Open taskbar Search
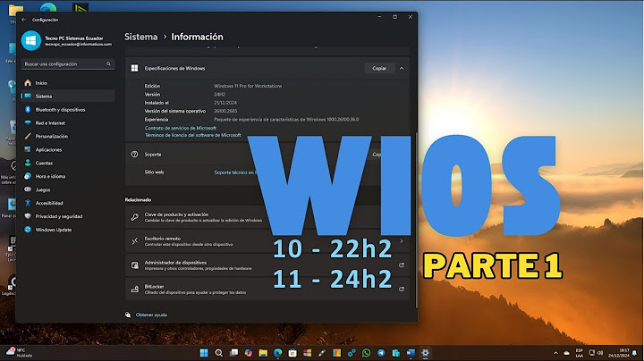This screenshot has width=644, height=361. click(x=219, y=353)
